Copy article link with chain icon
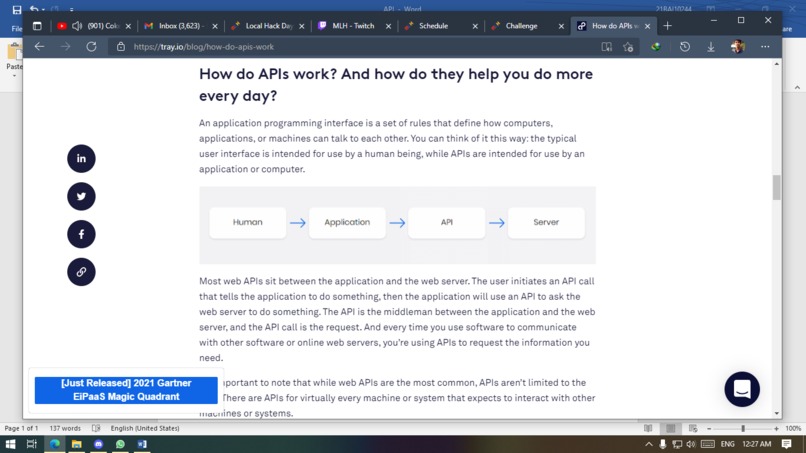Image resolution: width=806 pixels, height=453 pixels. pyautogui.click(x=81, y=271)
